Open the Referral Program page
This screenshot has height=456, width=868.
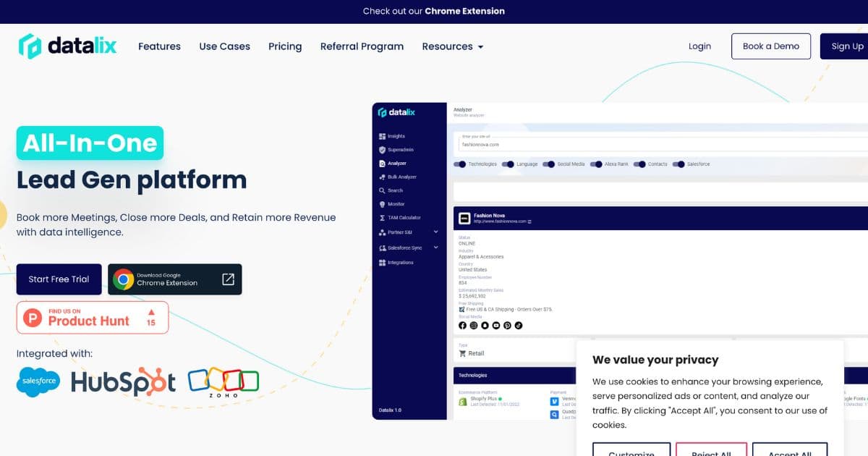[362, 46]
